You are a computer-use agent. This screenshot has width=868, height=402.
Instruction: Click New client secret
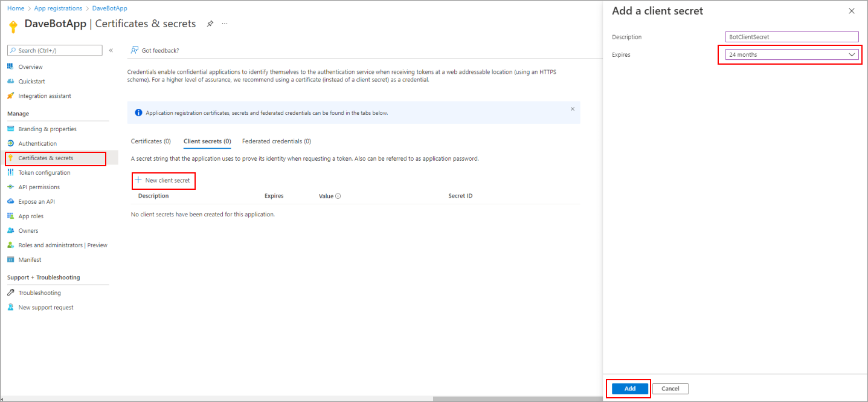(x=163, y=180)
